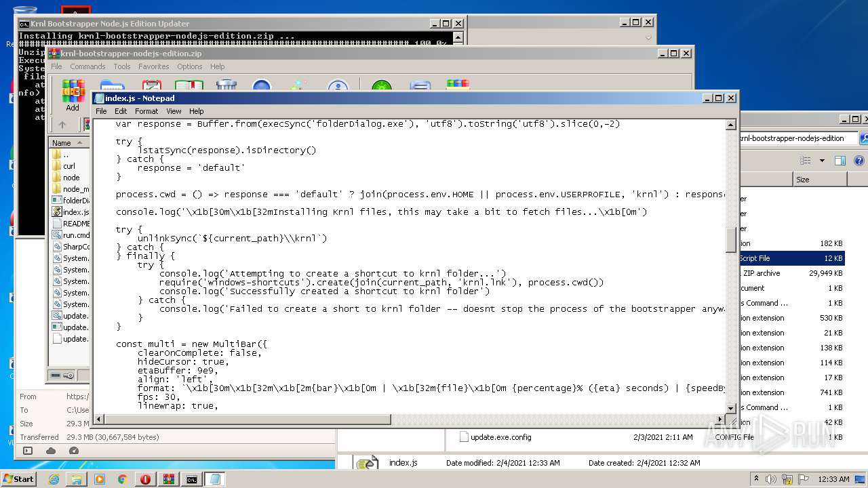Click the Notepad horizontal scrollbar thumb

[x=248, y=420]
